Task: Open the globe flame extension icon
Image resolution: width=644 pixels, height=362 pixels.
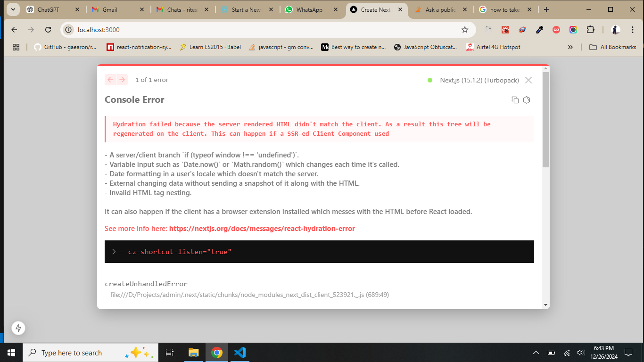Action: pos(522,30)
